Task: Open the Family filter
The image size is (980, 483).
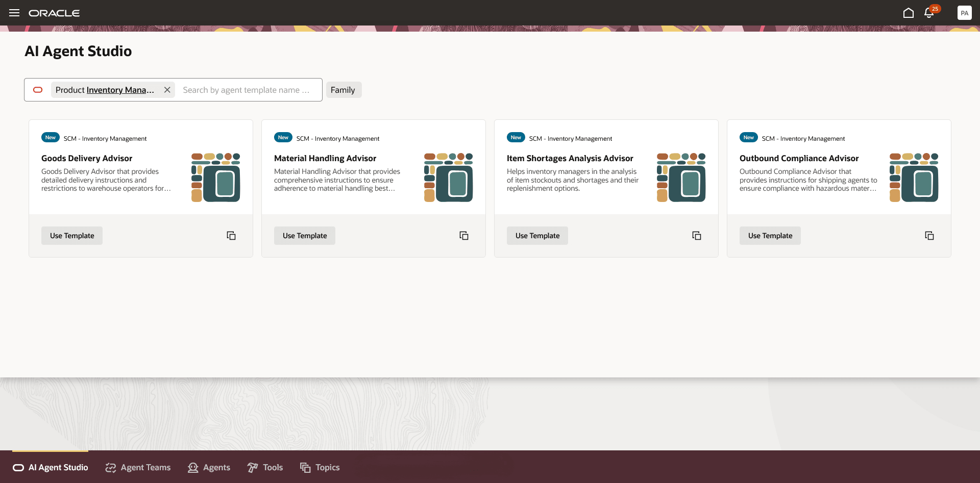Action: point(344,90)
